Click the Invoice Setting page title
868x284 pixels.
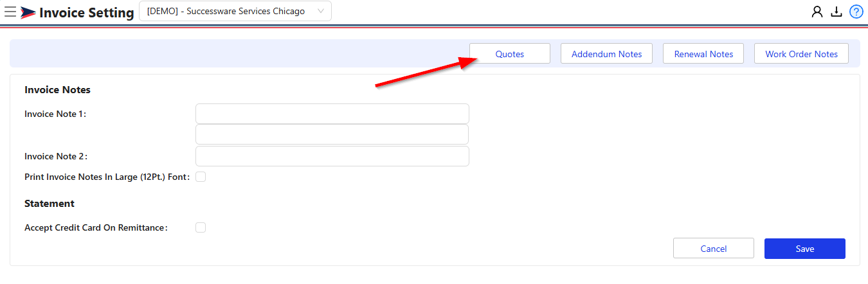pos(87,12)
